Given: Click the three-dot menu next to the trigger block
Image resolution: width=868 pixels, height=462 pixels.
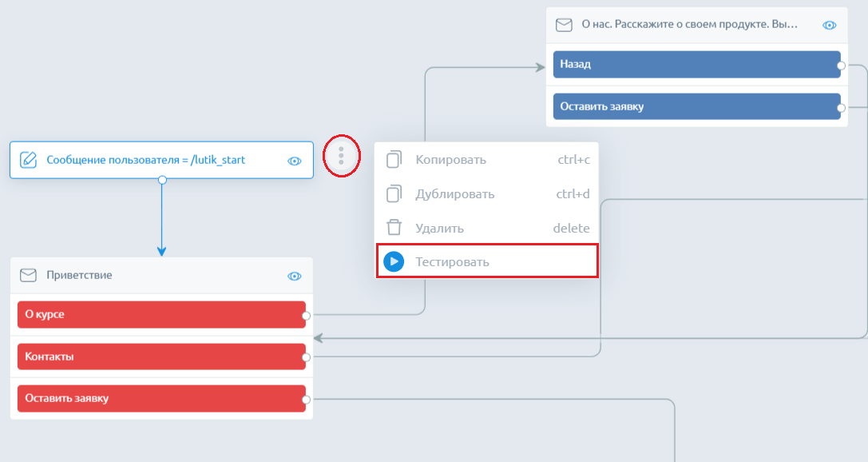Looking at the screenshot, I should [341, 156].
